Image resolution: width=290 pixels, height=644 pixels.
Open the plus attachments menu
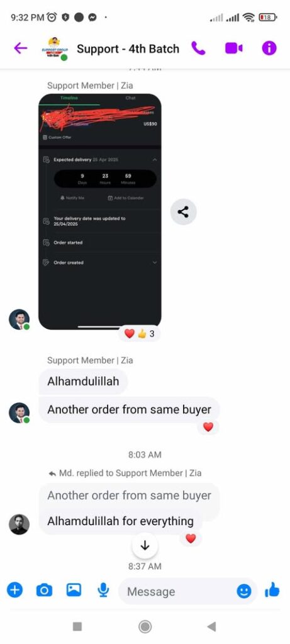click(14, 591)
